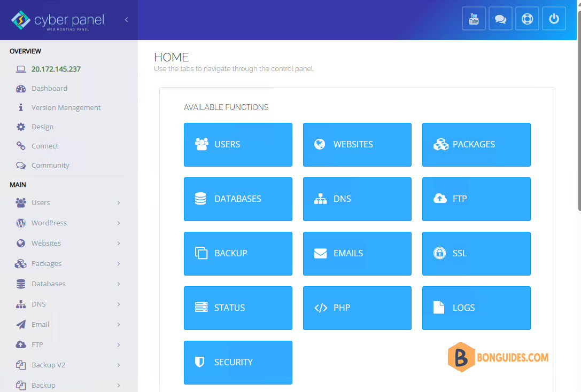
Task: Open the support lifebuoy icon
Action: [x=527, y=19]
